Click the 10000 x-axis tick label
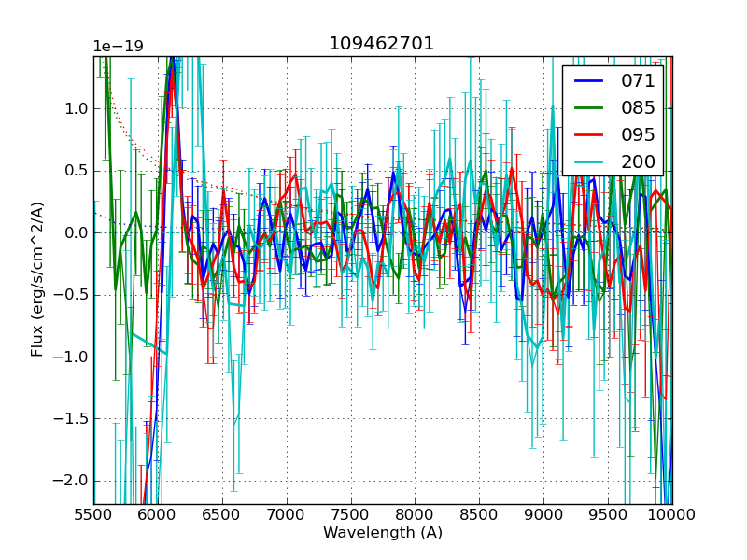The height and width of the screenshot is (560, 747). coord(672,515)
